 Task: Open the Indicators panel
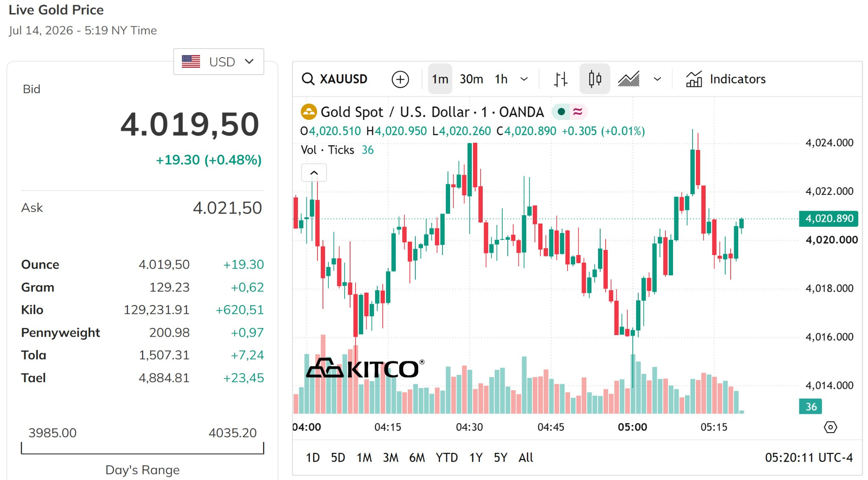726,79
